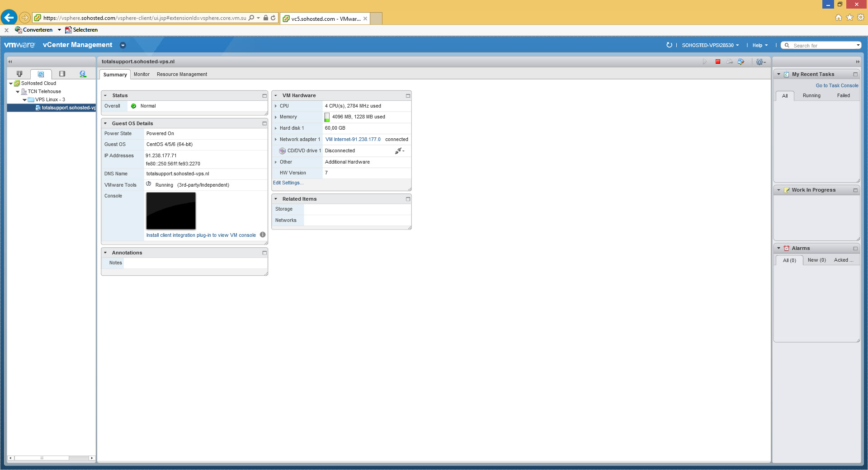
Task: Switch to the Monitor tab
Action: 142,75
